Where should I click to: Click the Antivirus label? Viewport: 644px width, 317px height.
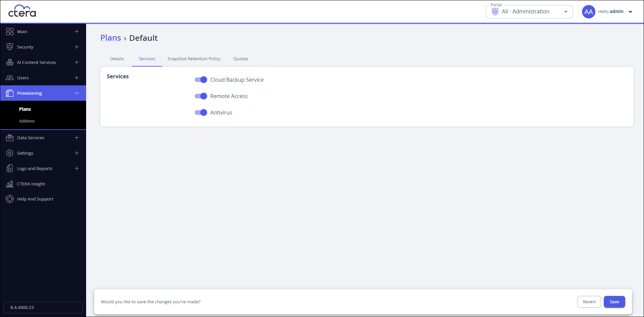click(221, 112)
